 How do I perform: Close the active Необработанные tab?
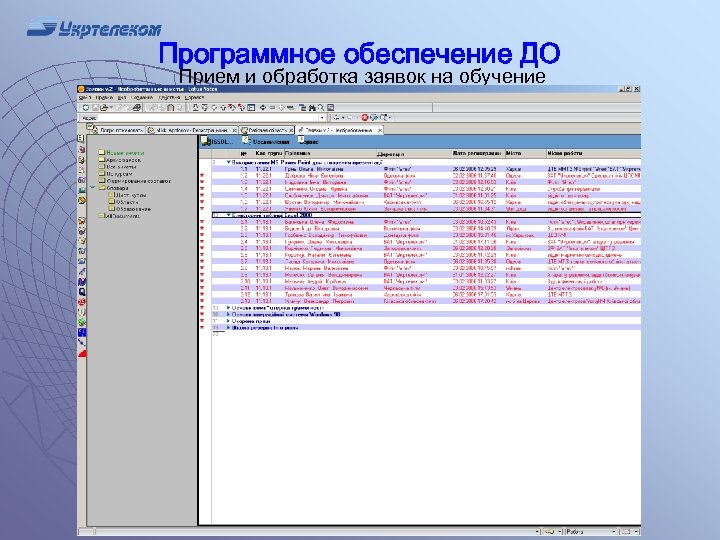click(380, 130)
